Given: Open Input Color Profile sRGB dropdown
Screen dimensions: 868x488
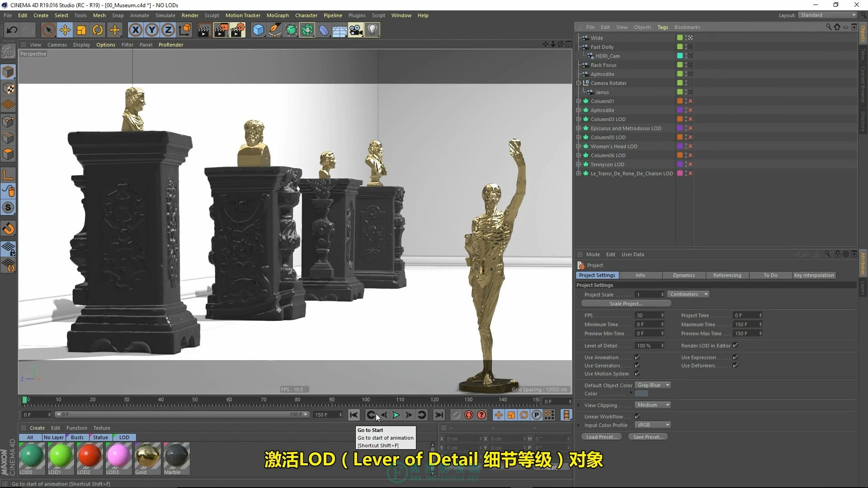Looking at the screenshot, I should tap(653, 425).
